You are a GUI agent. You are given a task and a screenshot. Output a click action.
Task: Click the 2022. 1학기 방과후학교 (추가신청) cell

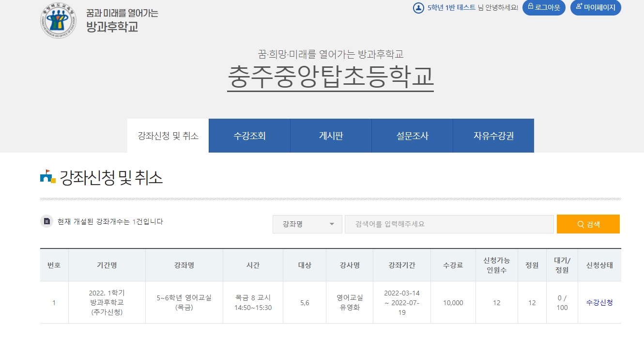[x=107, y=303]
